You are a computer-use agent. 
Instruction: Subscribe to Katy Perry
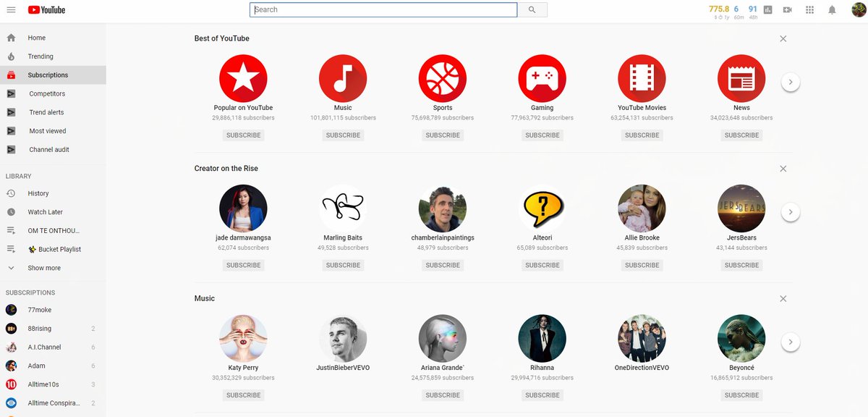(x=243, y=395)
